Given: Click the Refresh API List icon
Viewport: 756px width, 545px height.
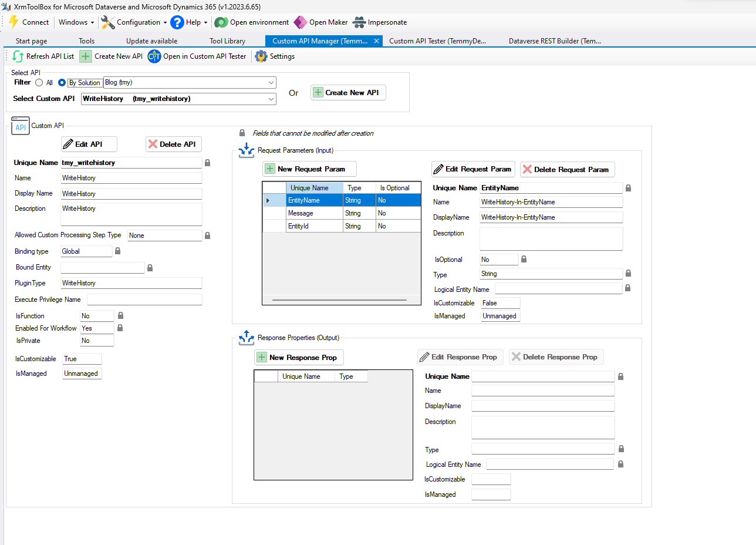Looking at the screenshot, I should [18, 56].
